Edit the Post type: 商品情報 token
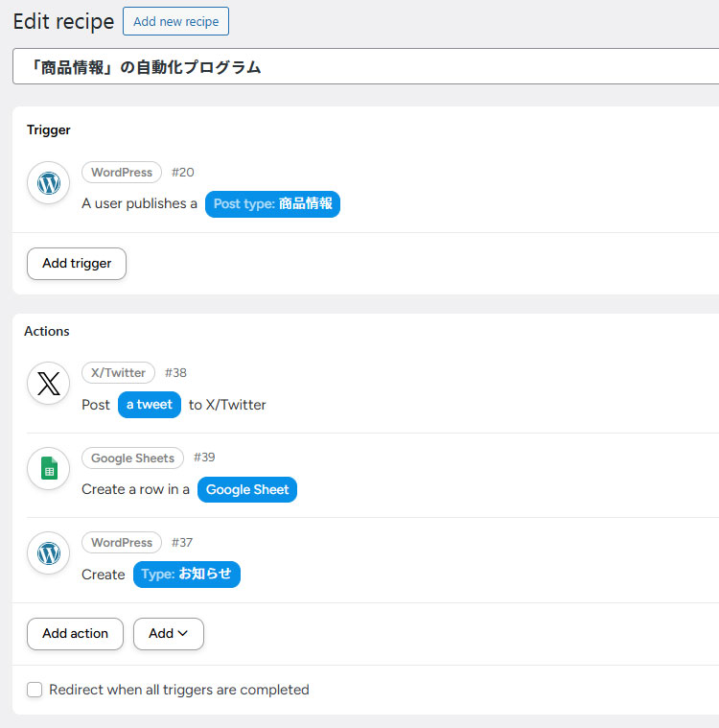 tap(272, 204)
